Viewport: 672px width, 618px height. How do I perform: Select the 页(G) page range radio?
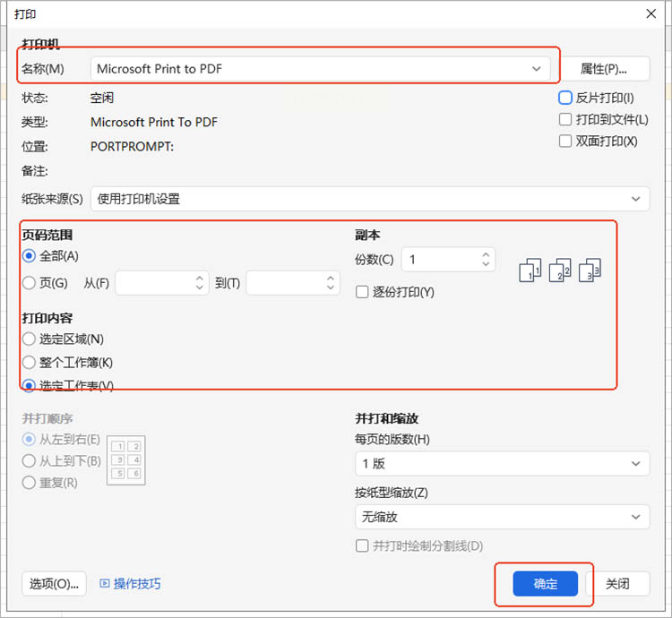click(x=29, y=283)
